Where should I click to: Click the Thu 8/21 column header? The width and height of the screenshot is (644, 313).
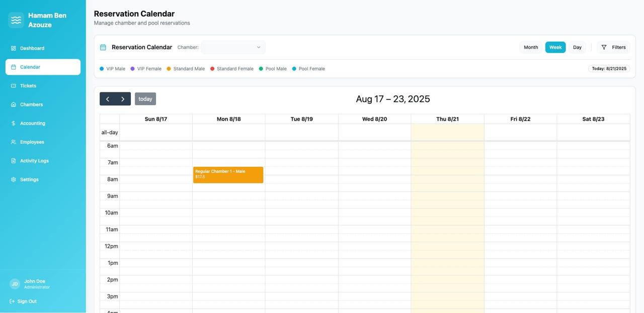click(448, 119)
